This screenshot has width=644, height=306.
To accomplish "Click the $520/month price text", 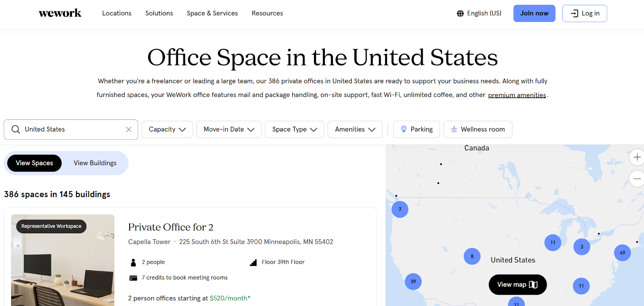I will [230, 298].
